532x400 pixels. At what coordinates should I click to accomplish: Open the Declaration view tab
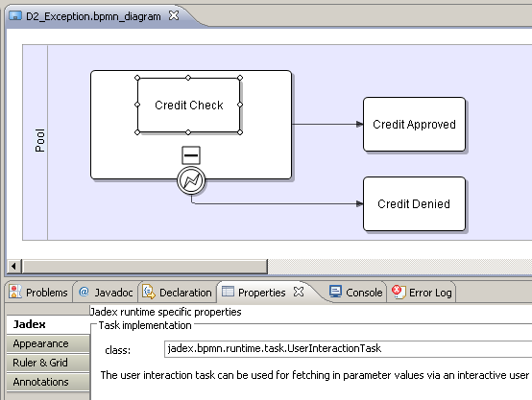click(x=177, y=293)
